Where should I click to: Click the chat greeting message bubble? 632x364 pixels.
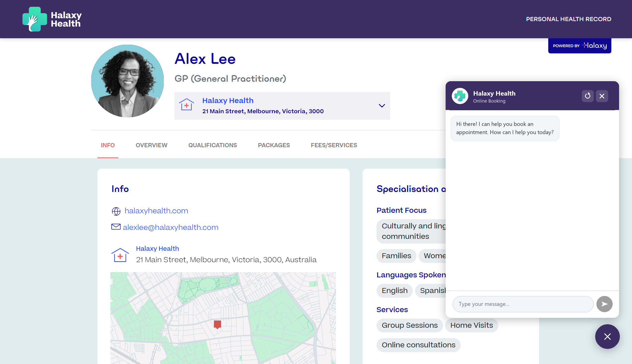[505, 128]
